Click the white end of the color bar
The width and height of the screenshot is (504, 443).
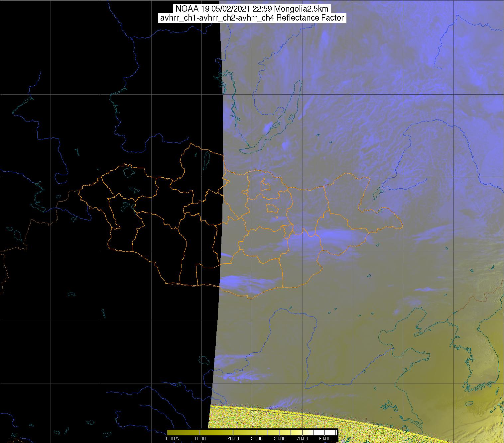(332, 432)
